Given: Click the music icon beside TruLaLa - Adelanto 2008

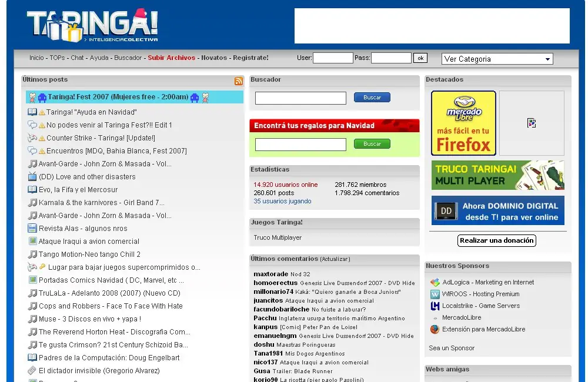Looking at the screenshot, I should 32,293.
